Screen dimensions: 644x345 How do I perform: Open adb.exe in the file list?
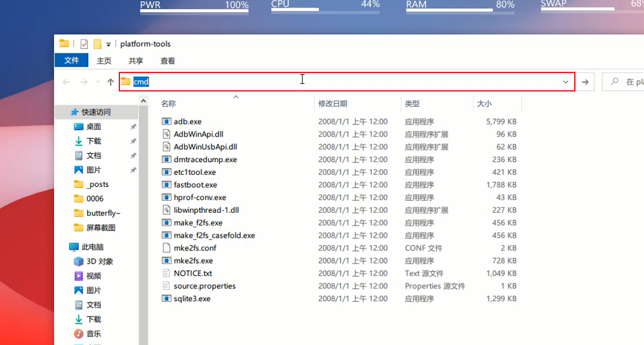187,121
